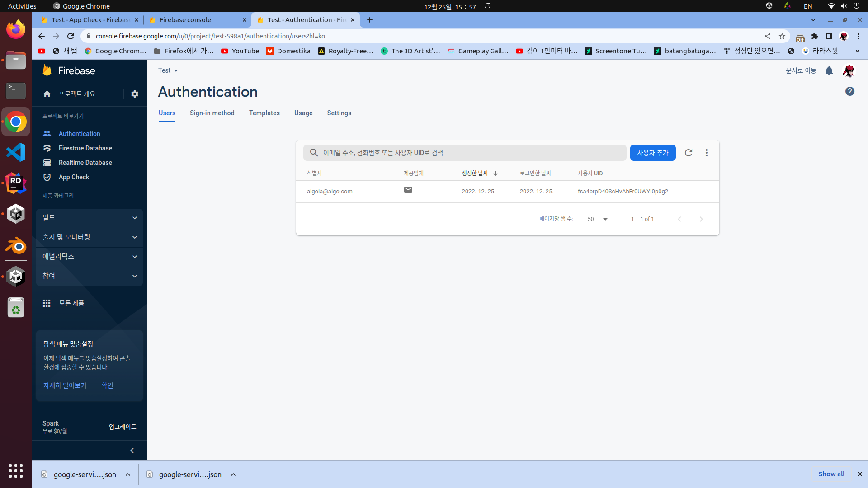Open App Check in sidebar
This screenshot has height=488, width=868.
pyautogui.click(x=74, y=177)
